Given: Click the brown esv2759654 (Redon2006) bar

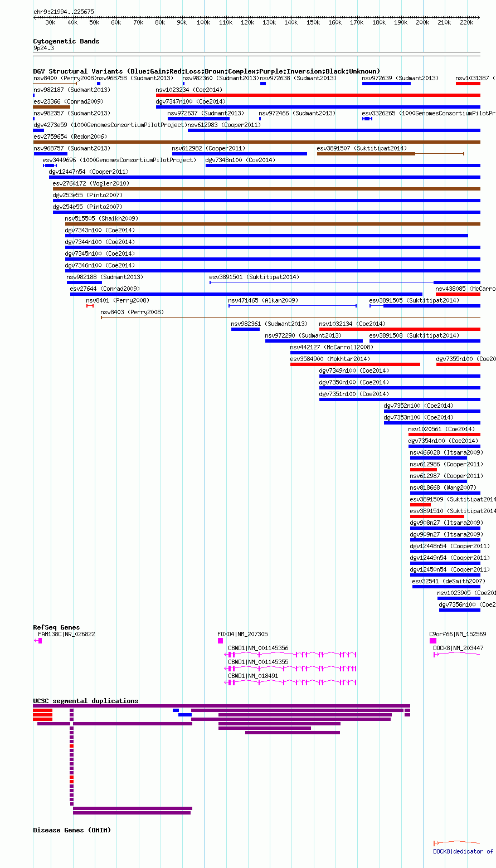Looking at the screenshot, I should [x=257, y=142].
